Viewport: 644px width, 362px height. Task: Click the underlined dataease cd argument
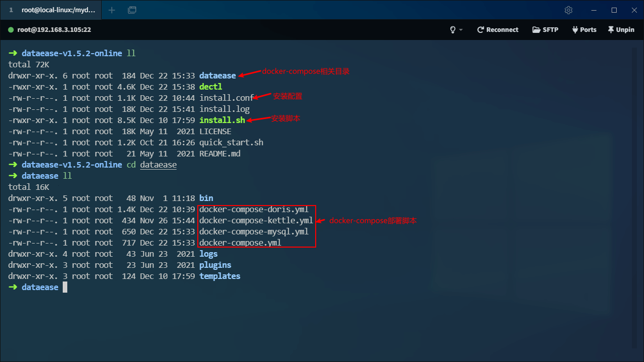[158, 165]
